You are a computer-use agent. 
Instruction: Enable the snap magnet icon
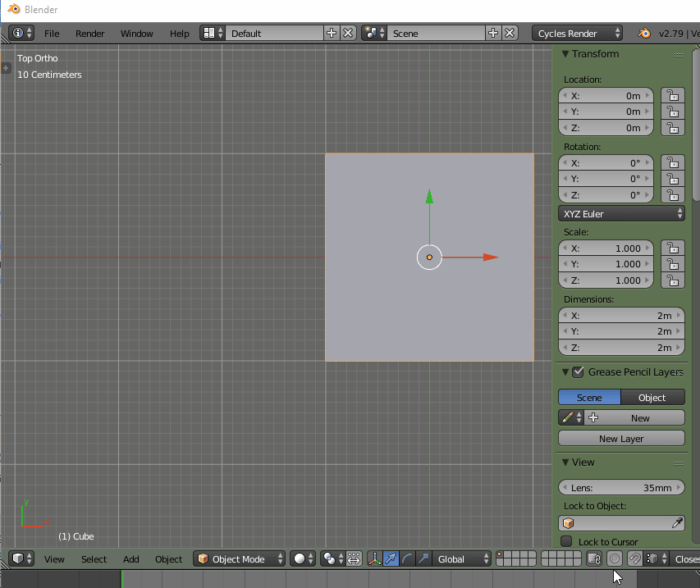coord(634,558)
